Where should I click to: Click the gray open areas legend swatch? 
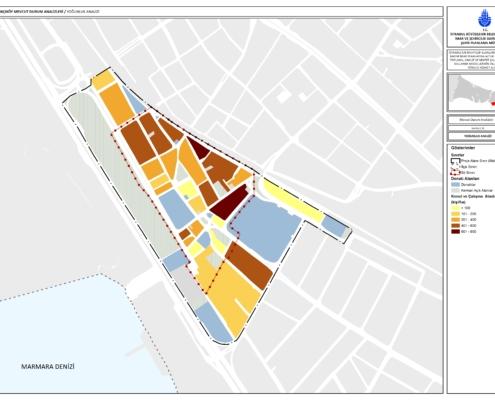(455, 190)
